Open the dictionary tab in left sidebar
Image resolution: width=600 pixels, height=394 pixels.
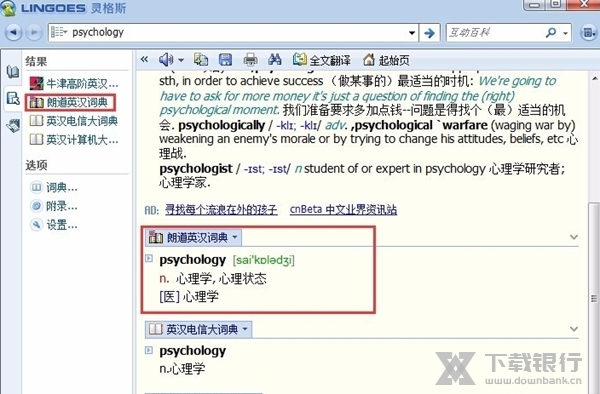13,72
